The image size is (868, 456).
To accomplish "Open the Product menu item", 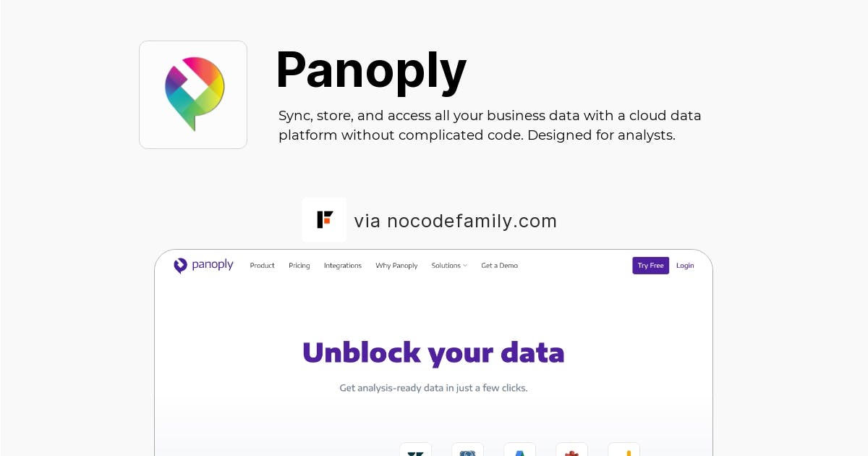I will [263, 266].
